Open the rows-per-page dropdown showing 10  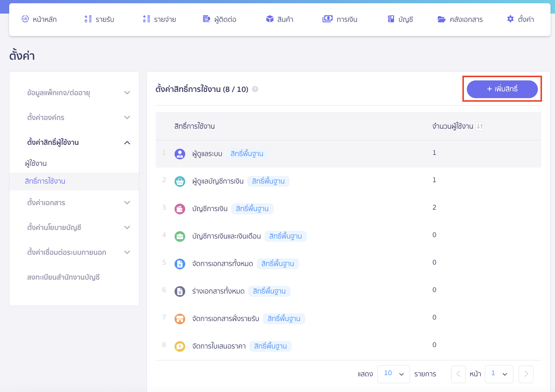393,374
